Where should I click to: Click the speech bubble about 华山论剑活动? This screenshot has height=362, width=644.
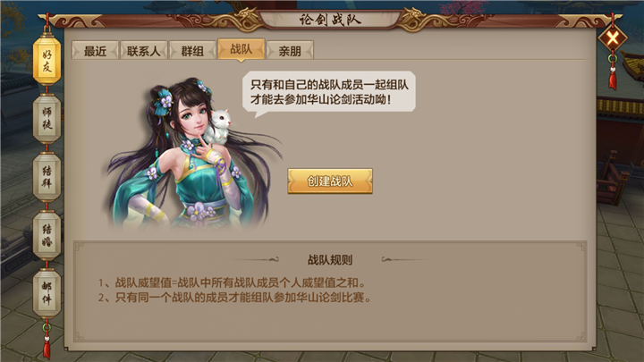[x=328, y=92]
